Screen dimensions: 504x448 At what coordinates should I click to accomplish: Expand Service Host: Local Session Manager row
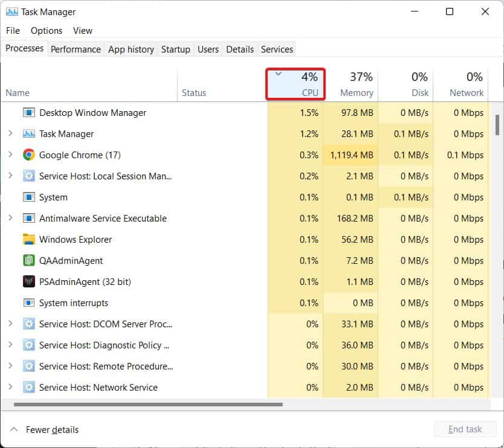[10, 176]
